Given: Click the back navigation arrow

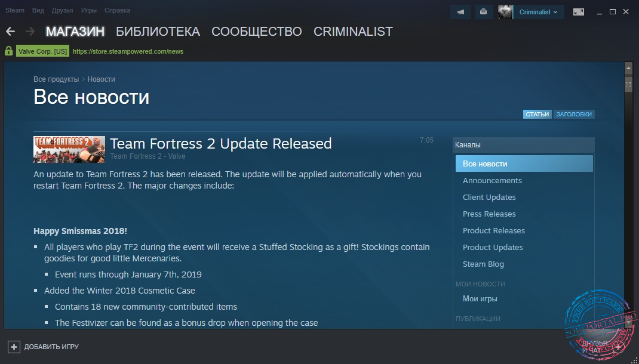Looking at the screenshot, I should click(10, 32).
